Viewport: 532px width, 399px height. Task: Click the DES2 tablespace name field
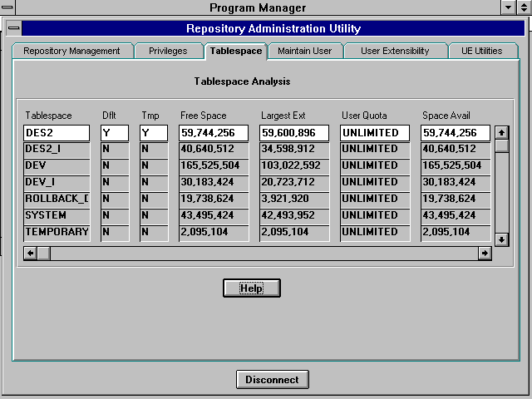57,133
